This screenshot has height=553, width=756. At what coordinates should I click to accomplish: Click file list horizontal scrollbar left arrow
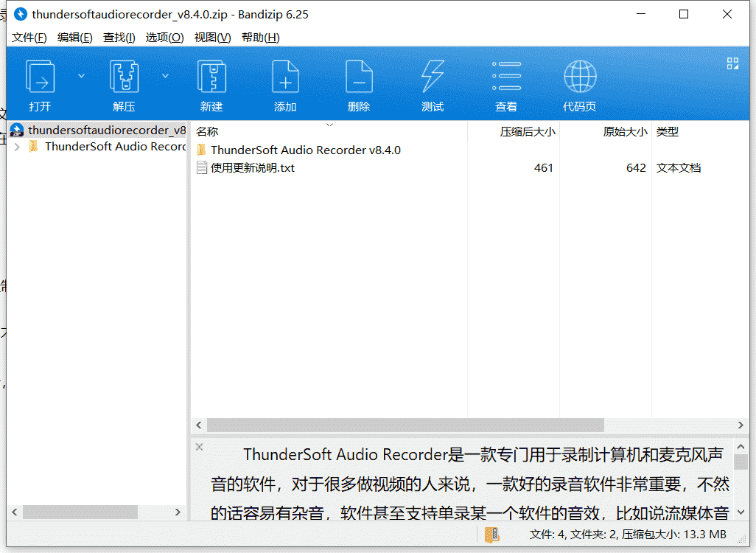(x=199, y=425)
